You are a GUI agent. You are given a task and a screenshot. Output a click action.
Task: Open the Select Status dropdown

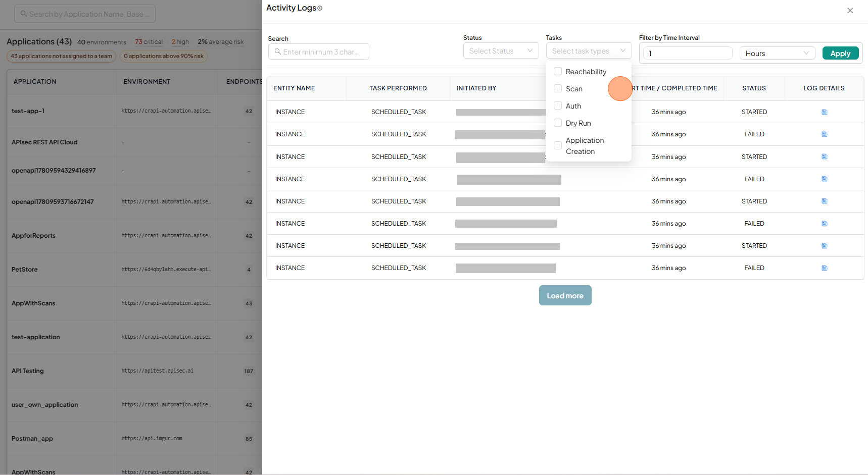pos(501,51)
